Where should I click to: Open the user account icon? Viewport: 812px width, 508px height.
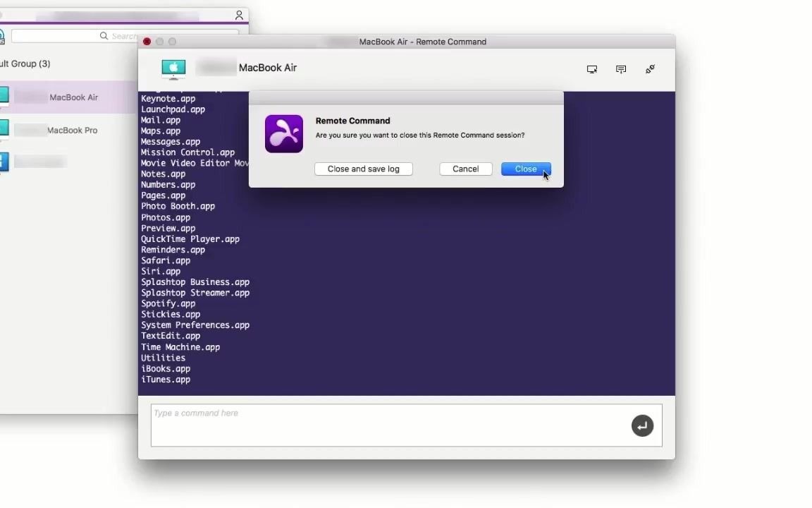click(x=238, y=14)
